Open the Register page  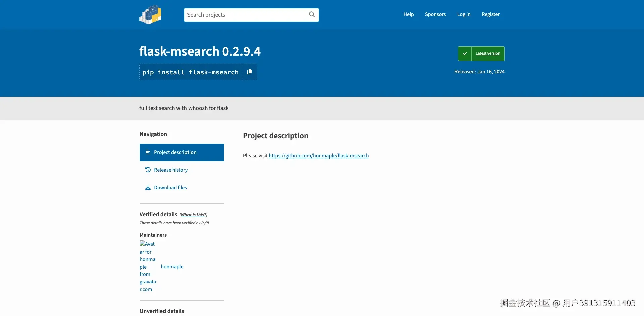(490, 14)
